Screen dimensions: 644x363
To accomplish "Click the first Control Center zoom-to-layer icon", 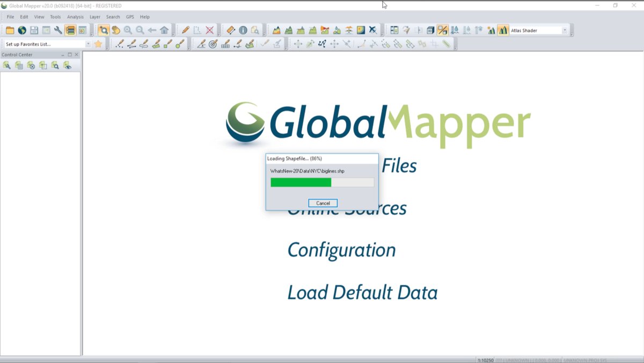I will [6, 66].
